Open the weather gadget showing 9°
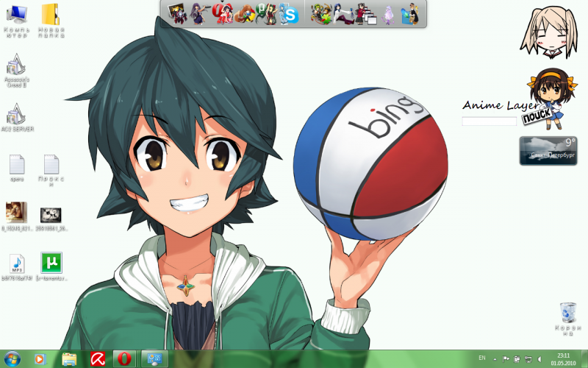The width and height of the screenshot is (588, 368). [x=548, y=151]
